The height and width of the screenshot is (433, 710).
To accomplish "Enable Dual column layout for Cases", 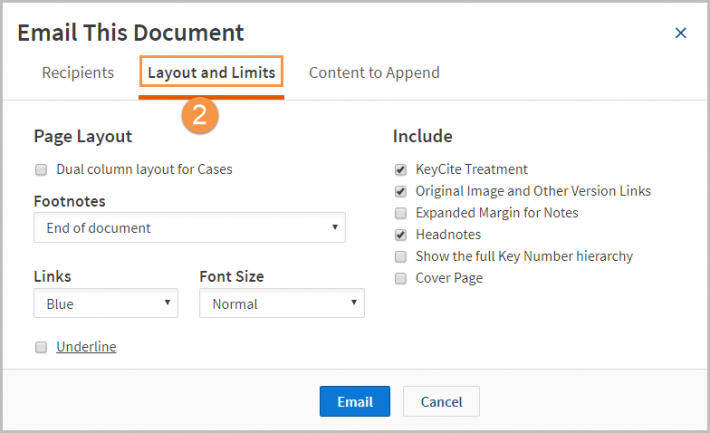I will tap(41, 170).
